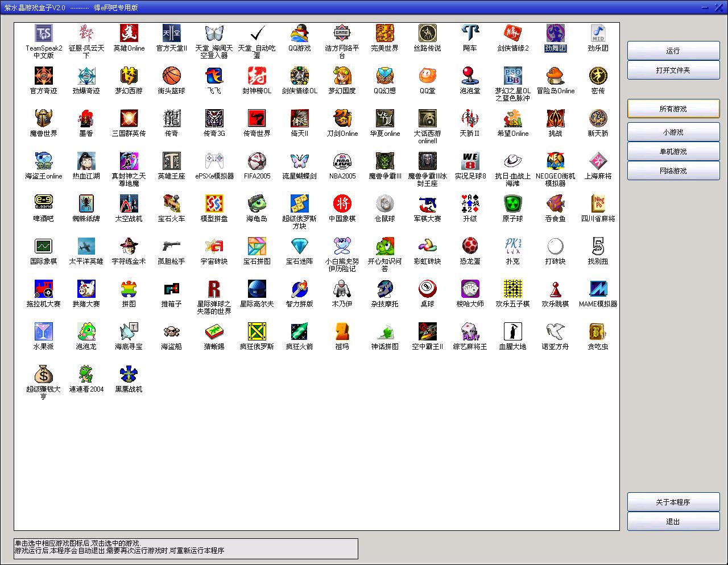Select the 恐龙蛋 game icon
The height and width of the screenshot is (565, 728).
470,246
